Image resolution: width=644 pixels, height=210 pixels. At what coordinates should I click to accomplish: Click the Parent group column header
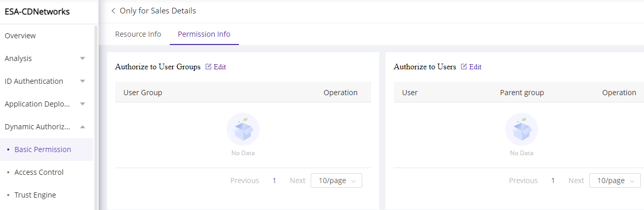pyautogui.click(x=522, y=93)
